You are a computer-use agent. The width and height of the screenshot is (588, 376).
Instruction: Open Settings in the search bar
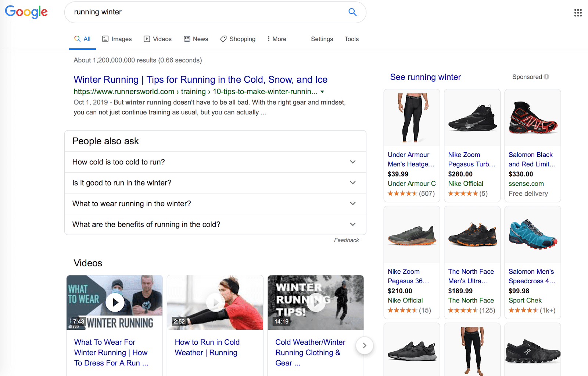pyautogui.click(x=322, y=39)
